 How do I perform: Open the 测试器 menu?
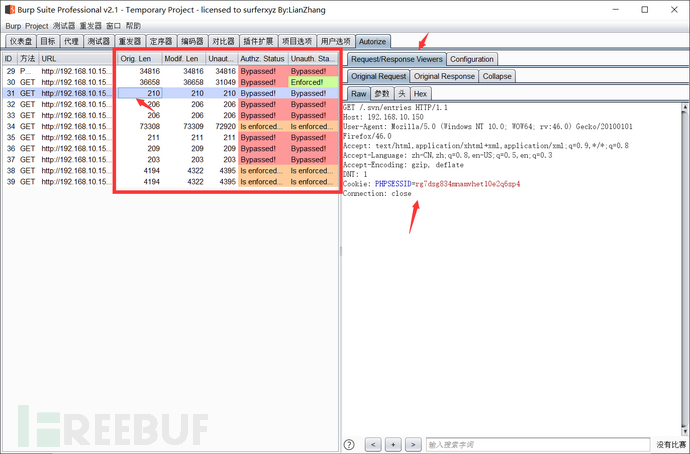tap(64, 26)
